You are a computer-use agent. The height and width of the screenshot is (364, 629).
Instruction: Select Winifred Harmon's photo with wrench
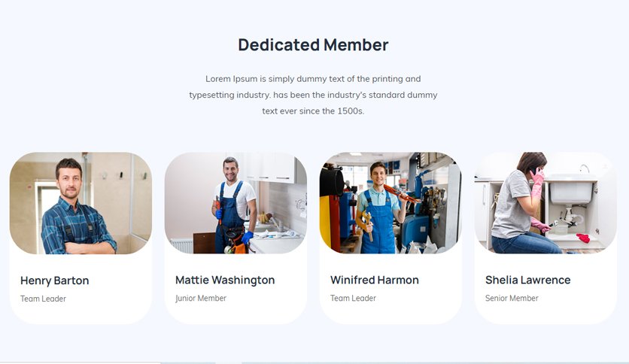coord(390,203)
